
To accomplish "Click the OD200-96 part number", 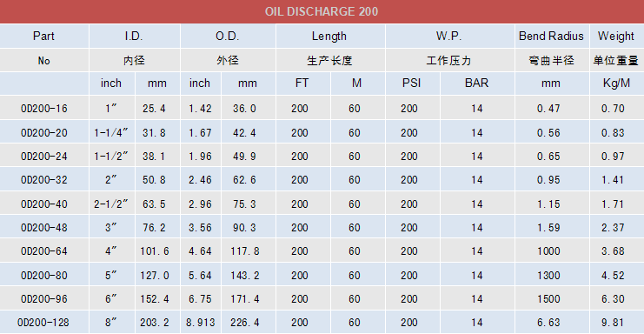I will (x=44, y=298).
